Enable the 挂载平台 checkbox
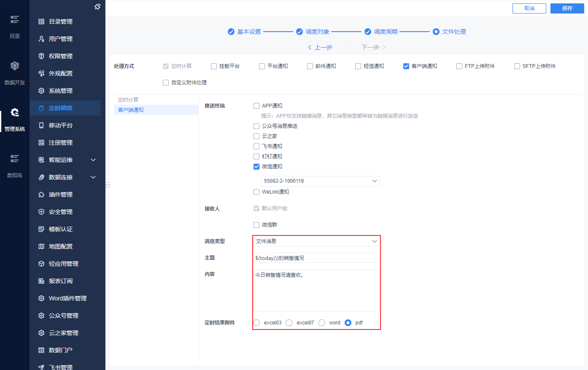Image resolution: width=588 pixels, height=370 pixels. coord(214,66)
